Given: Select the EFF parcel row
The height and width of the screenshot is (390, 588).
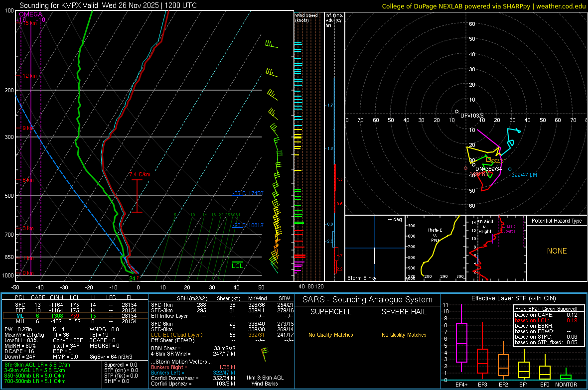Looking at the screenshot, I should point(75,310).
